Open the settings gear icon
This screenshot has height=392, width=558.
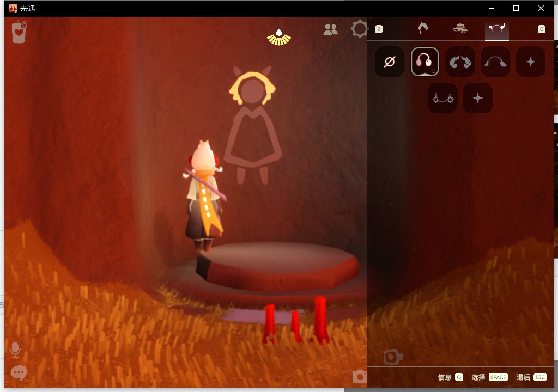pyautogui.click(x=359, y=29)
